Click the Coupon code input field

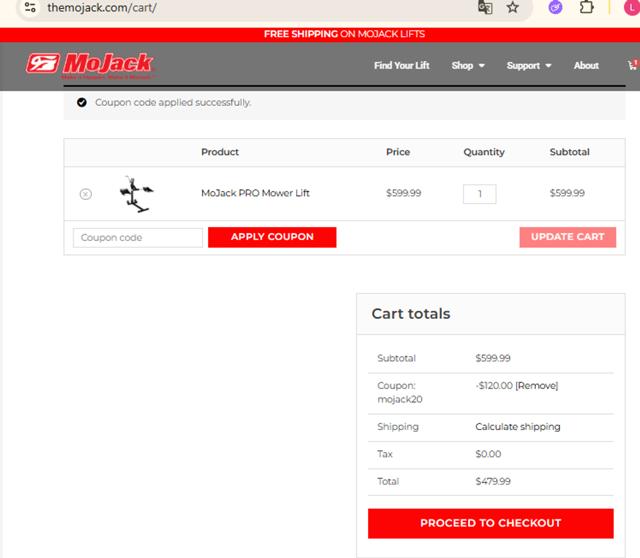click(138, 238)
